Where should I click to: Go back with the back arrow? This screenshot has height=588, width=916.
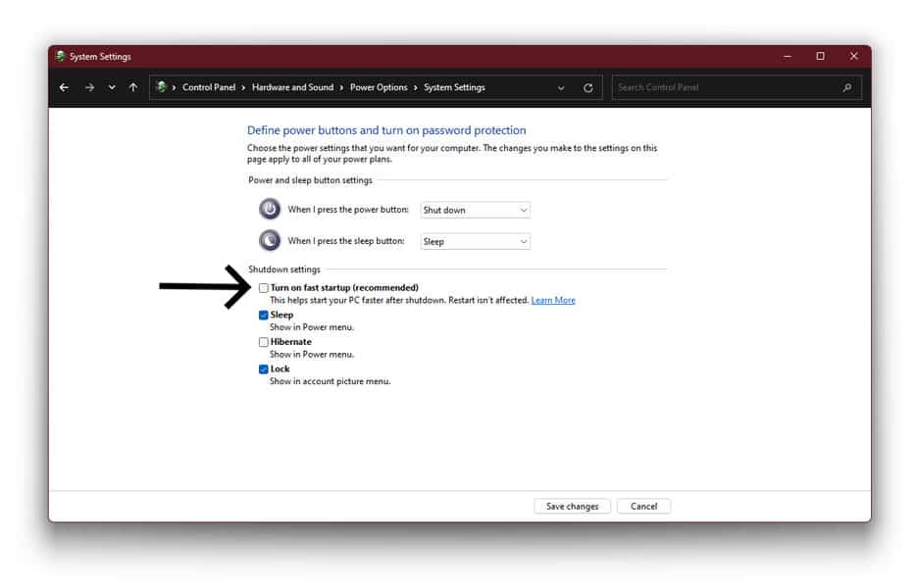(65, 87)
